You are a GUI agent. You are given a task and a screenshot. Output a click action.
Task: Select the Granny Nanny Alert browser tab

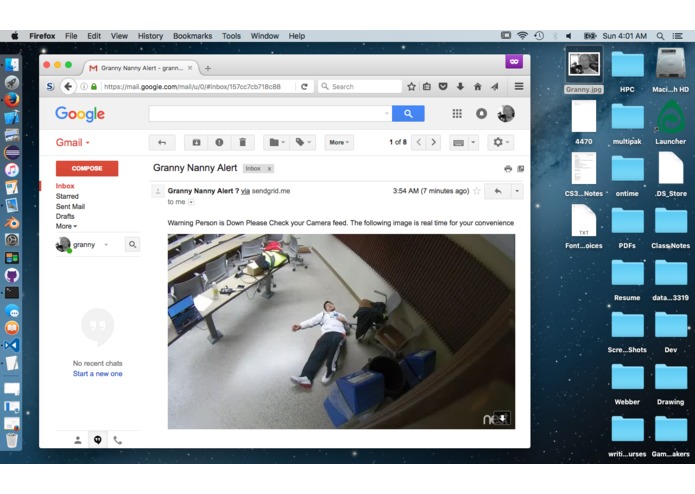coord(140,68)
